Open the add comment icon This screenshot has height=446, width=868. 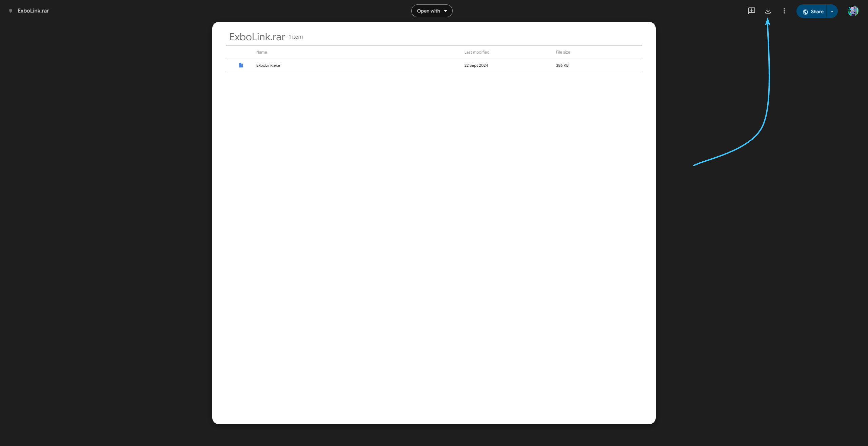click(752, 11)
